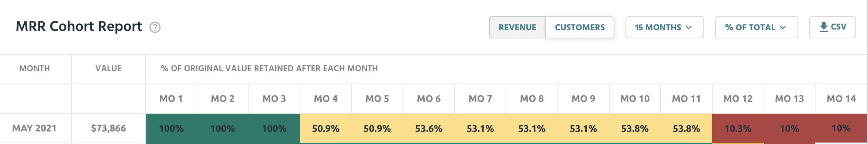The image size is (868, 144).
Task: Open the % of Total dropdown
Action: click(x=757, y=27)
